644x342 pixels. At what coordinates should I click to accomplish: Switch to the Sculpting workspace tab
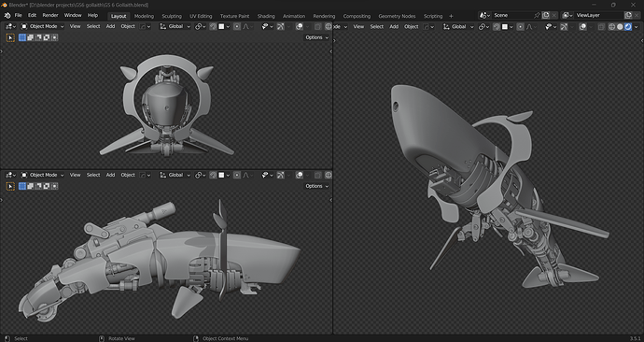pyautogui.click(x=172, y=16)
